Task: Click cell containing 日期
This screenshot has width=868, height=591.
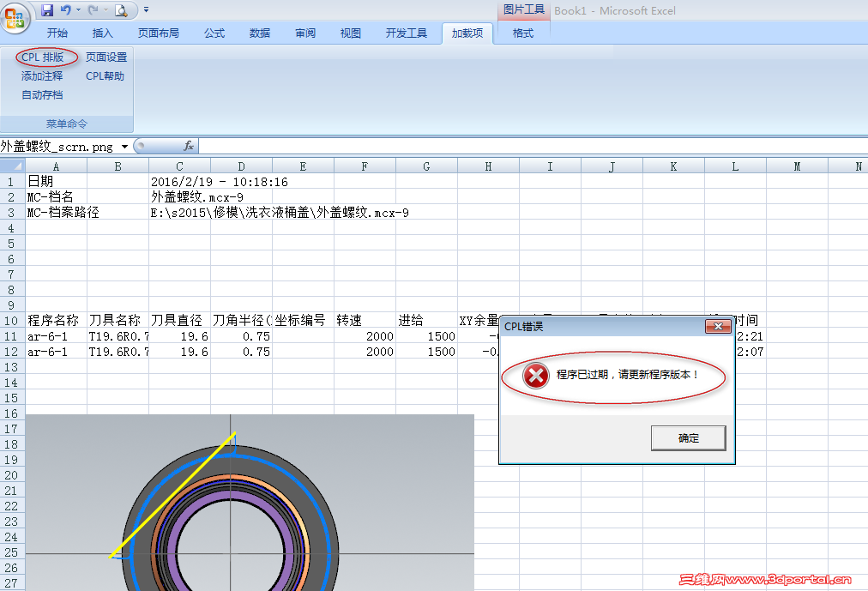Action: pos(56,182)
